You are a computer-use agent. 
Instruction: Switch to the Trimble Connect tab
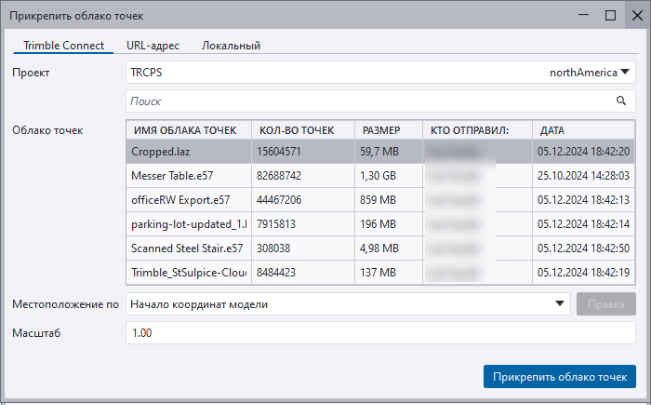click(x=63, y=46)
